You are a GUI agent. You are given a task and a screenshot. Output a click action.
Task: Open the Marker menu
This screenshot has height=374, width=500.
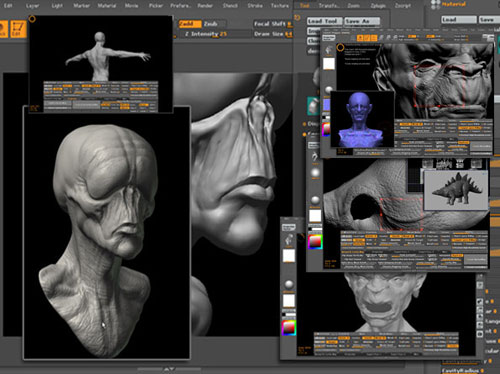point(82,6)
